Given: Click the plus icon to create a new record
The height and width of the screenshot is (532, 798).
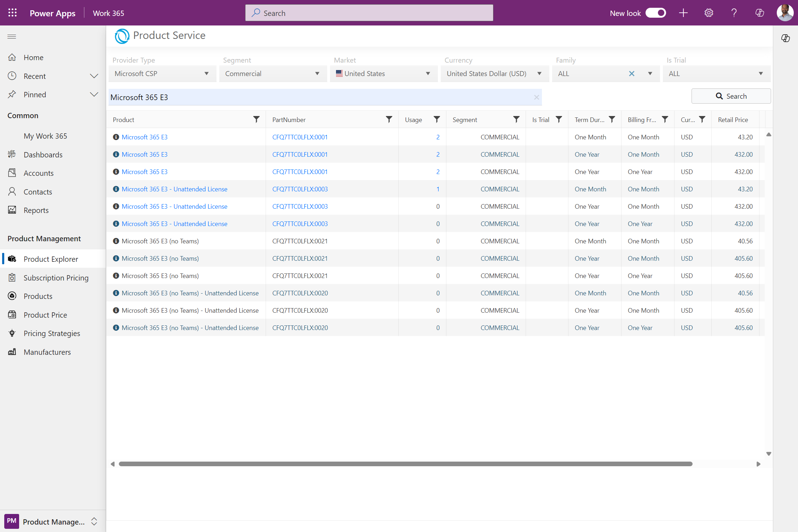Looking at the screenshot, I should (x=683, y=13).
